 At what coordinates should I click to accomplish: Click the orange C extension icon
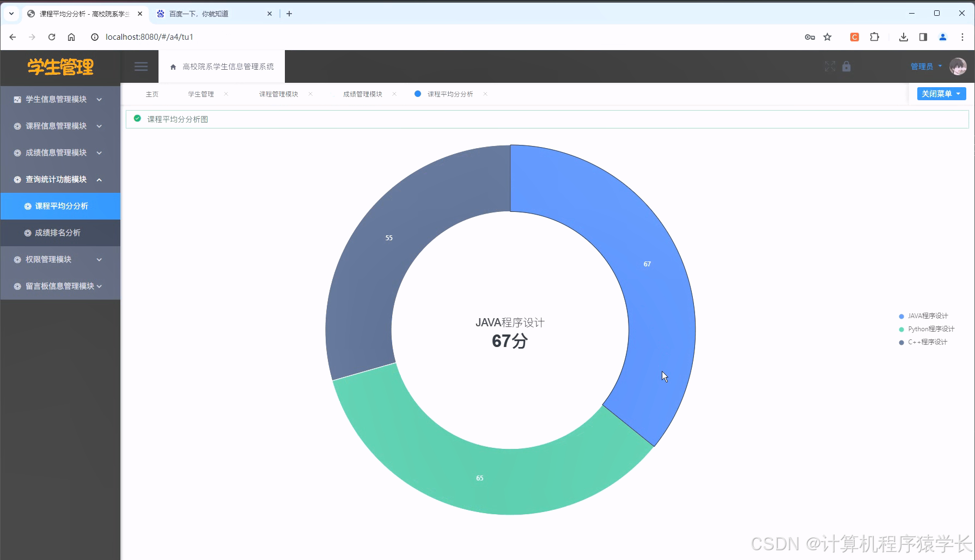855,37
